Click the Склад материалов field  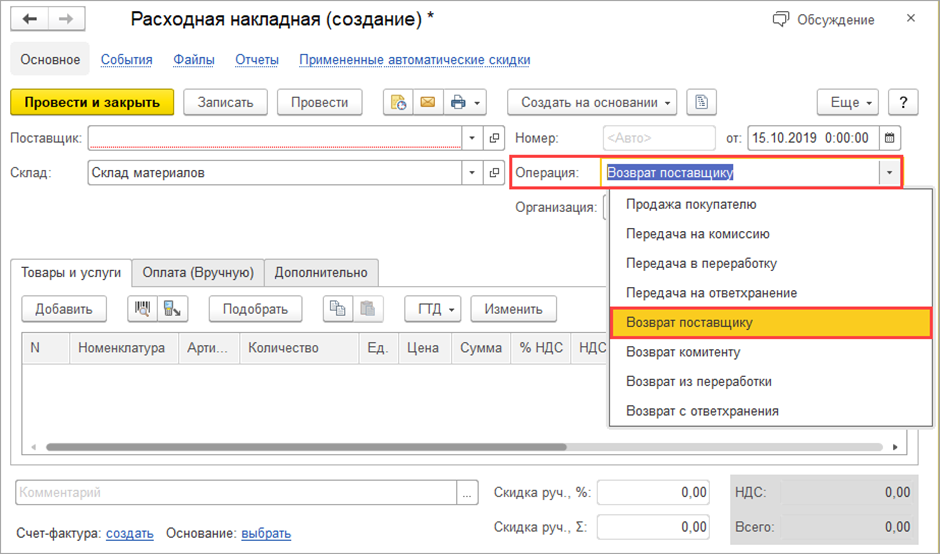(x=275, y=173)
